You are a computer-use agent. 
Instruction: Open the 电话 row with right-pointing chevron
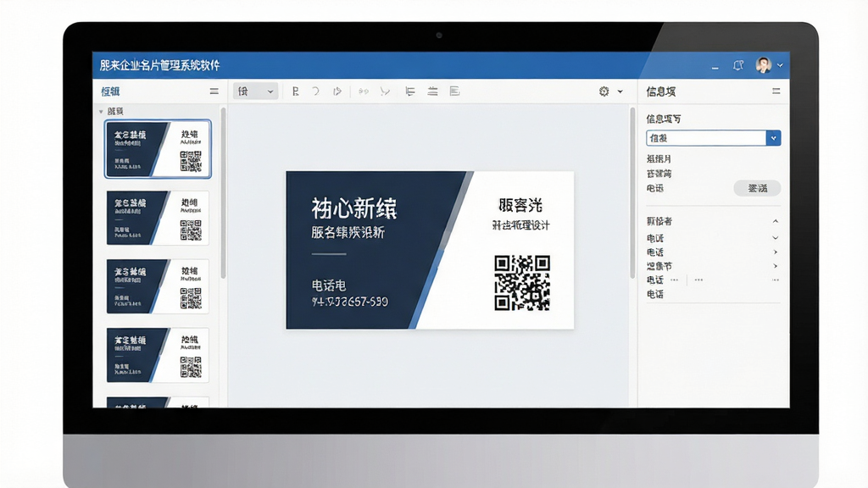[x=776, y=252]
